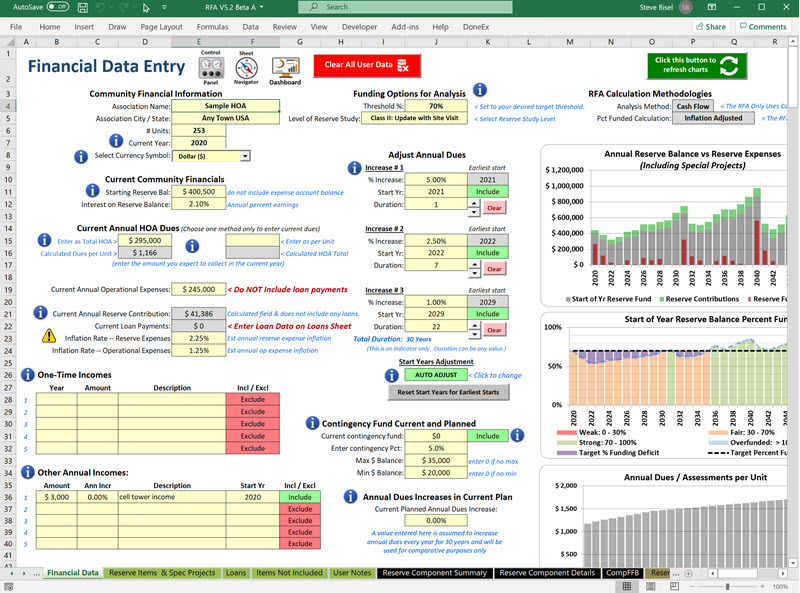
Task: Toggle AutoSave switch in title bar
Action: pos(60,8)
